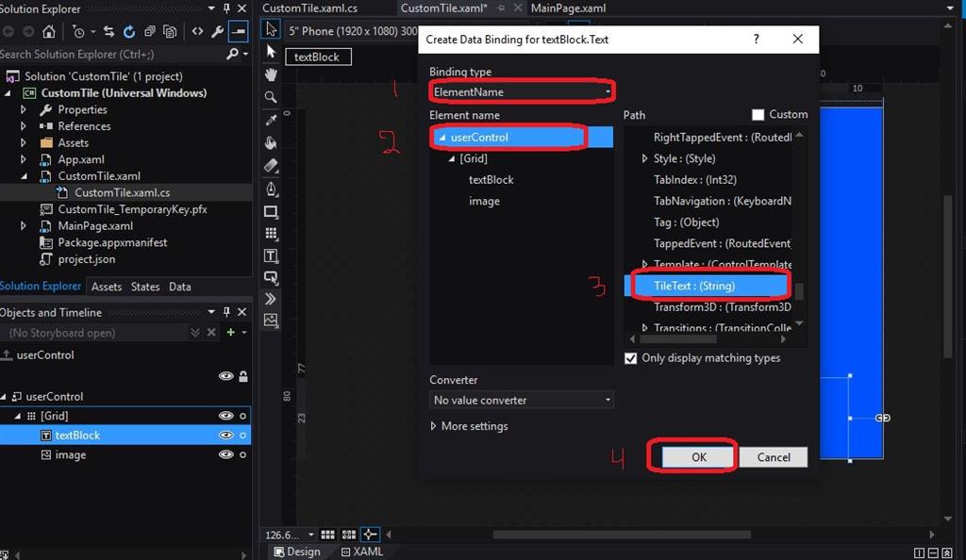
Task: Open Properties via the wrench icon
Action: [218, 31]
